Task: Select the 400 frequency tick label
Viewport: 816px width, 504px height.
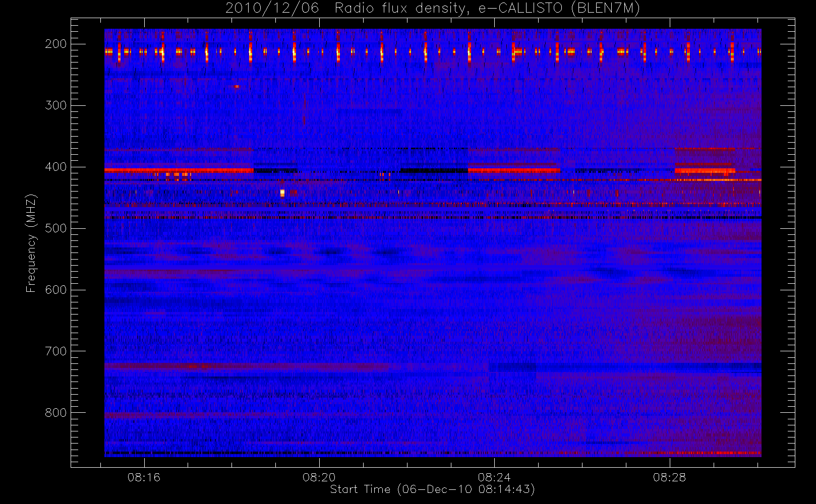Action: click(55, 167)
